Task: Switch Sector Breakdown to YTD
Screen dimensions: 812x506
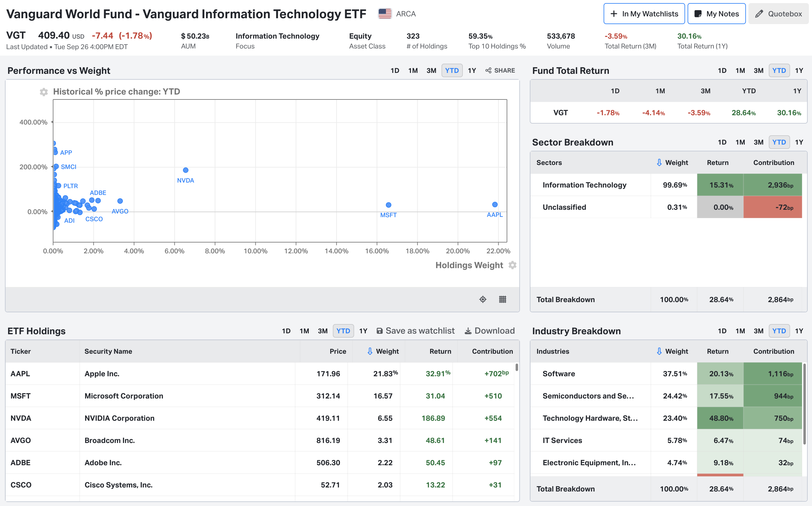Action: 779,142
